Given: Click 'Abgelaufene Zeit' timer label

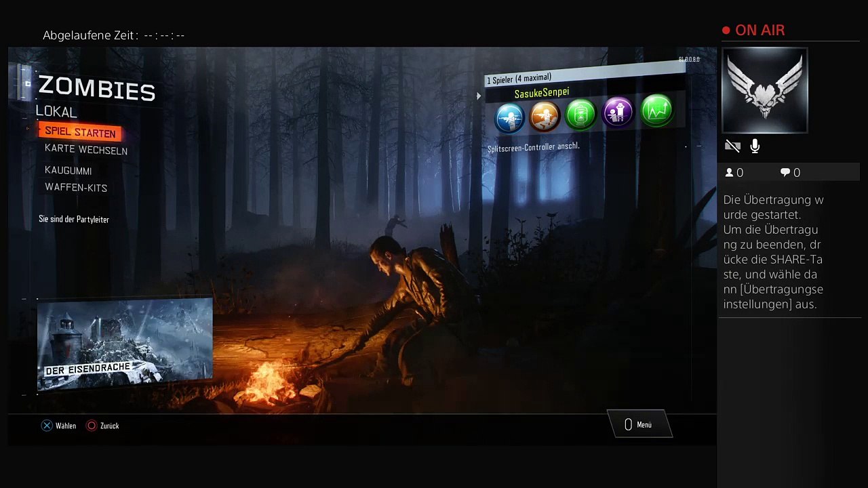Looking at the screenshot, I should pos(90,35).
